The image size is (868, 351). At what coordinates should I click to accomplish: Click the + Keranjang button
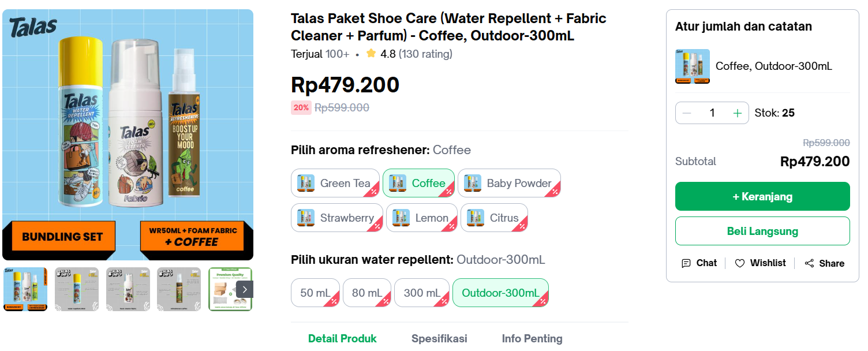[x=762, y=196]
